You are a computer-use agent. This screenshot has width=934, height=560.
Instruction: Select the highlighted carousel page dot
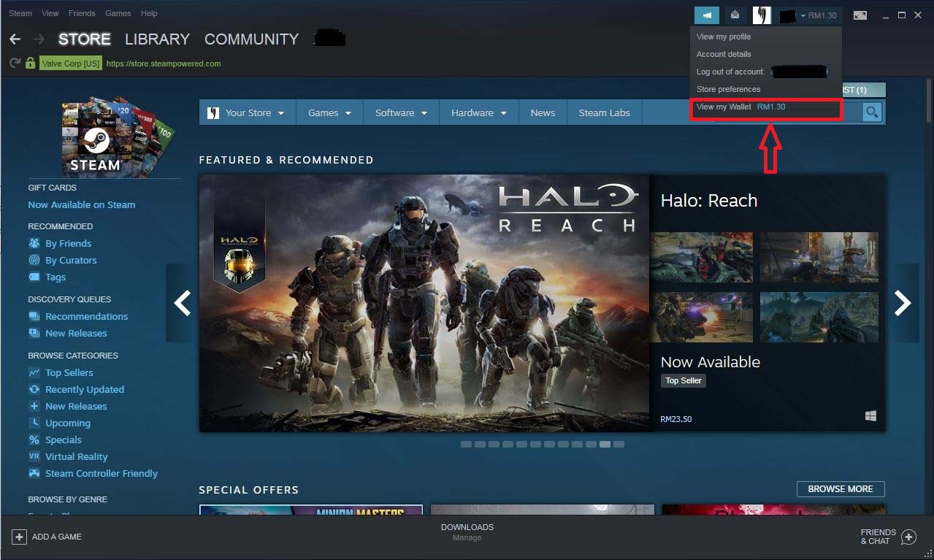[x=605, y=444]
